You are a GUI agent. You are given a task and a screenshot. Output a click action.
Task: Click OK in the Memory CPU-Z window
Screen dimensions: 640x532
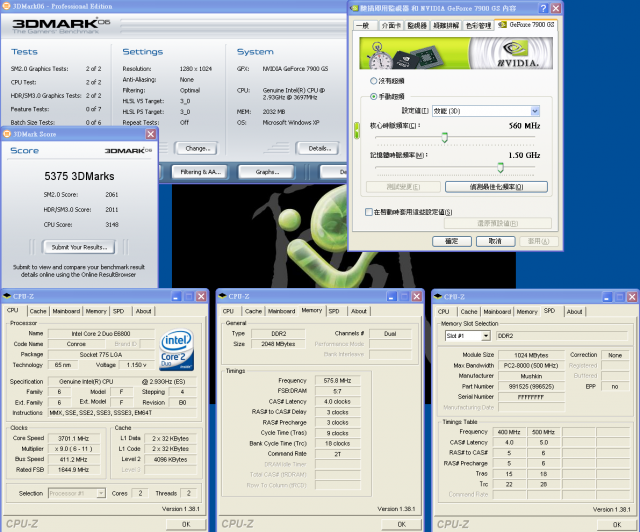(x=401, y=524)
